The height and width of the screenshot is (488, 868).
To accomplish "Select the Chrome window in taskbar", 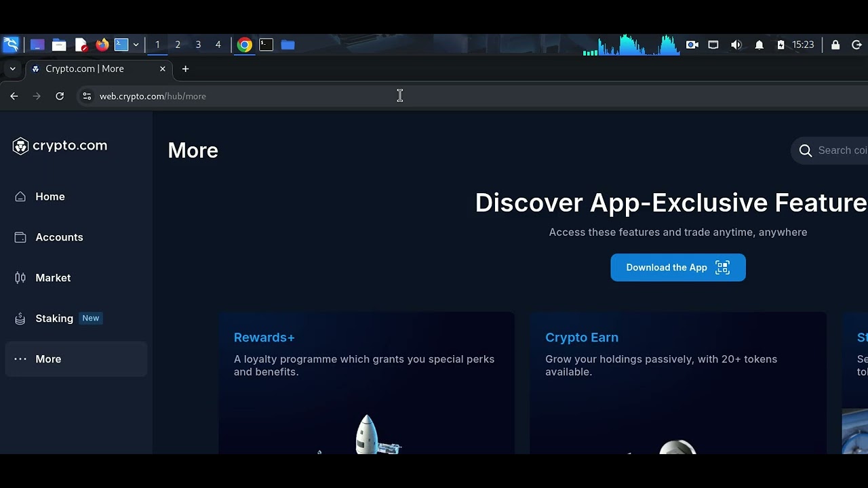I will pyautogui.click(x=245, y=45).
